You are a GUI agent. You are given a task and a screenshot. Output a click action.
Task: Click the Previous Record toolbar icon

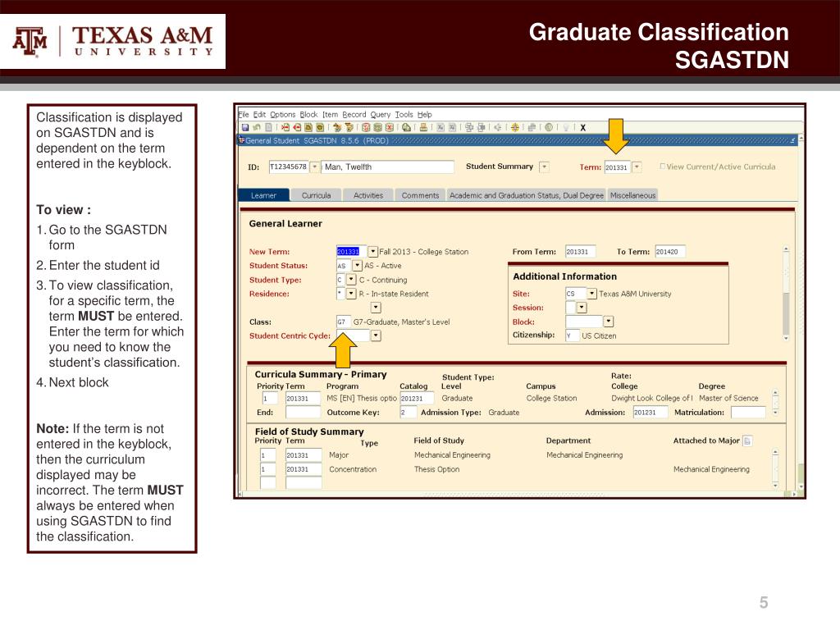coord(308,127)
